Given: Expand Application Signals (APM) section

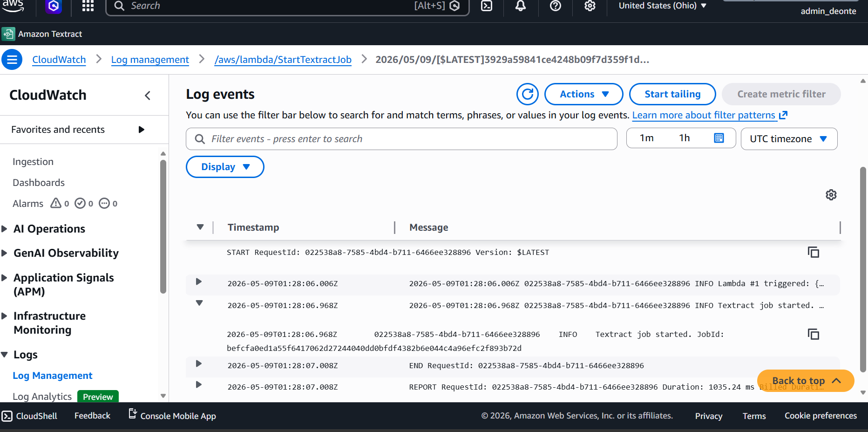Looking at the screenshot, I should click(4, 278).
